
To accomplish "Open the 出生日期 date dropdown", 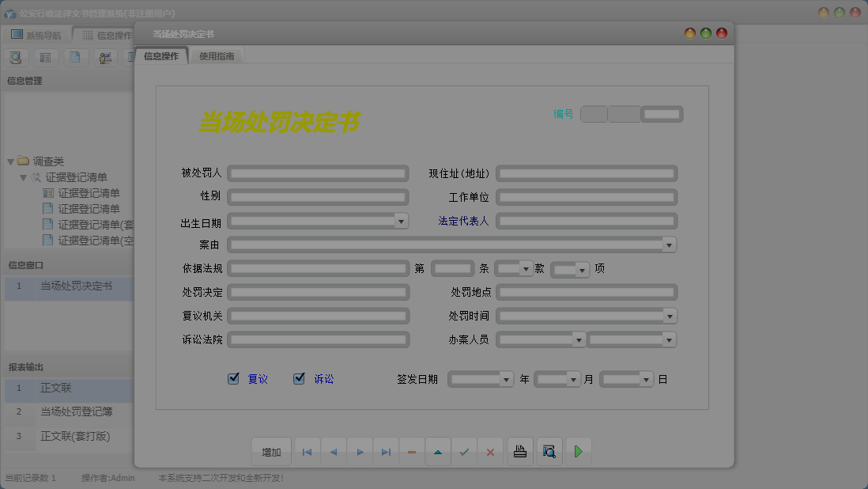I will point(402,221).
